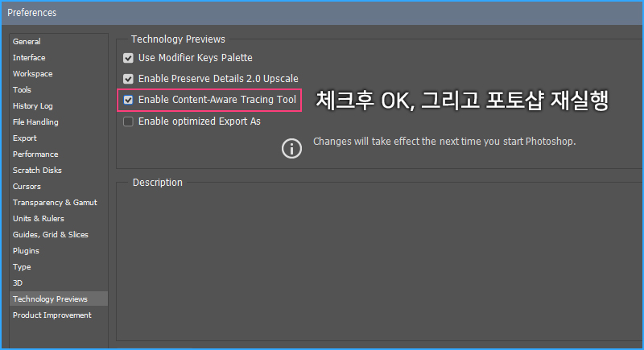644x350 pixels.
Task: Toggle Enable Content-Aware Tracing Tool checkbox
Action: click(x=128, y=100)
